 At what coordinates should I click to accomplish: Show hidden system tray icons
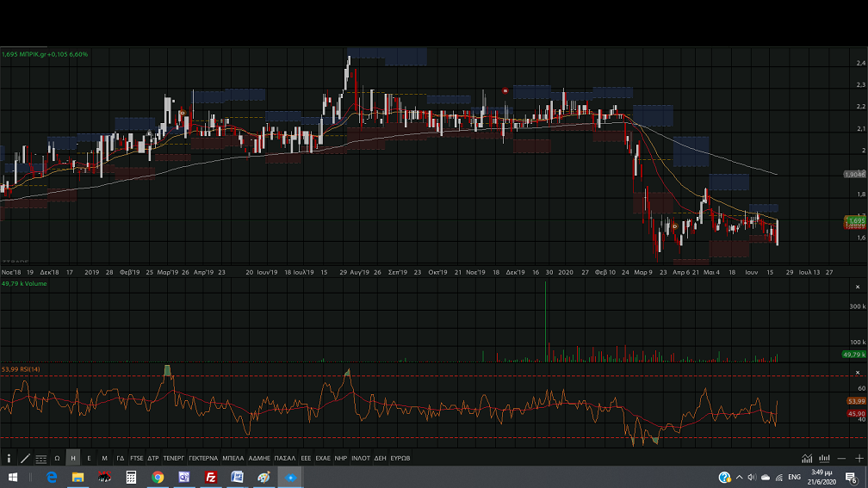click(739, 477)
